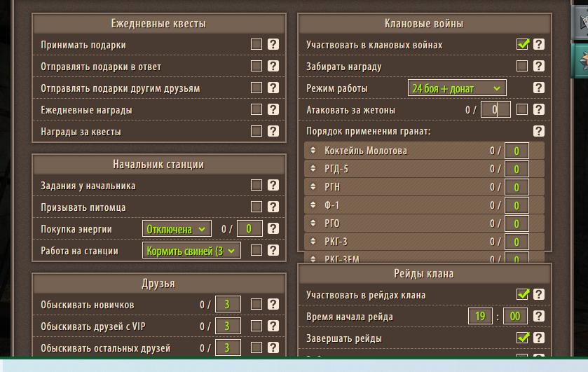Image resolution: width=588 pixels, height=372 pixels.
Task: Click question mark beside Награды за квесты
Action: tap(273, 132)
